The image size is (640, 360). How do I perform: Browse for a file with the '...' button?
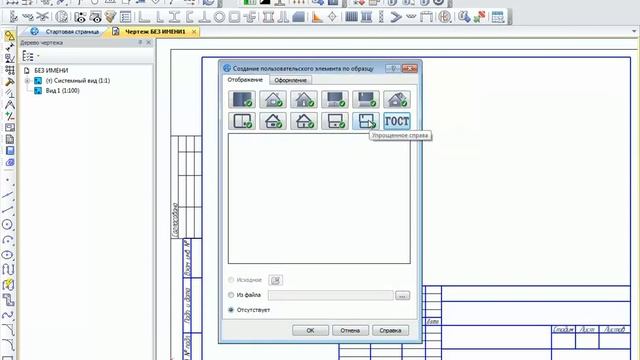coord(402,295)
